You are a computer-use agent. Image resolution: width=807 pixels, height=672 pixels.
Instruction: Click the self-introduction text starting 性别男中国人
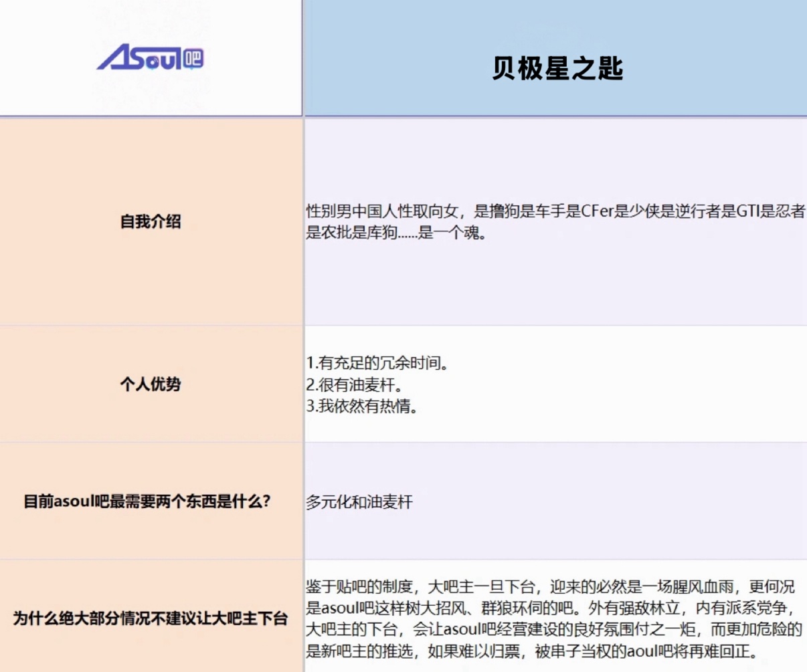click(x=555, y=222)
